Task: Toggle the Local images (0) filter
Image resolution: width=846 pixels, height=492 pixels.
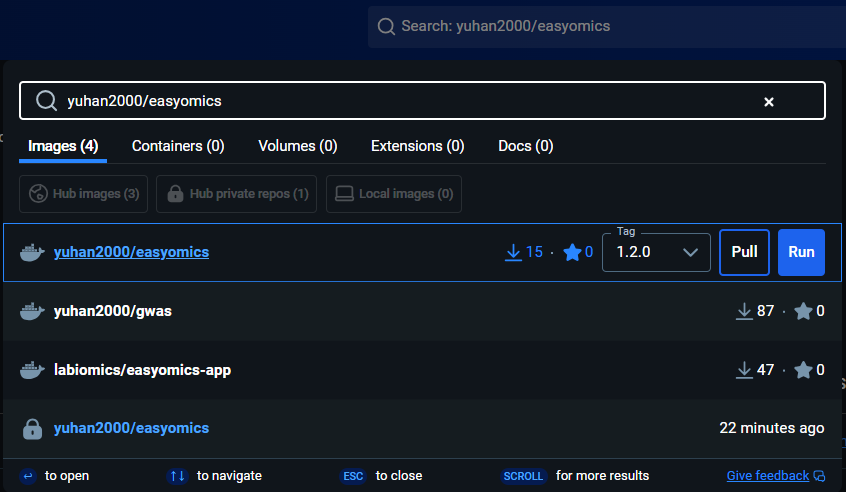Action: point(394,194)
